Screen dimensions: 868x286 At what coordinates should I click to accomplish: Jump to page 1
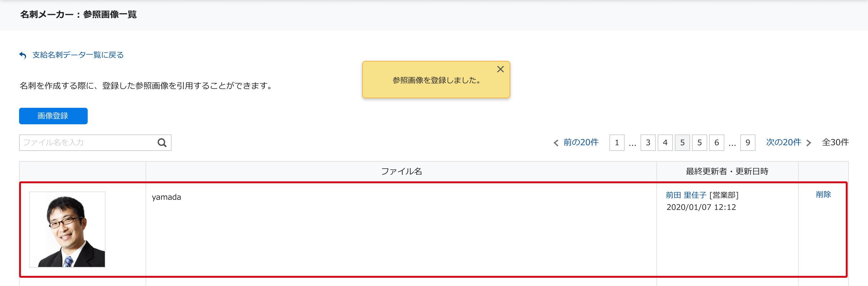click(617, 143)
